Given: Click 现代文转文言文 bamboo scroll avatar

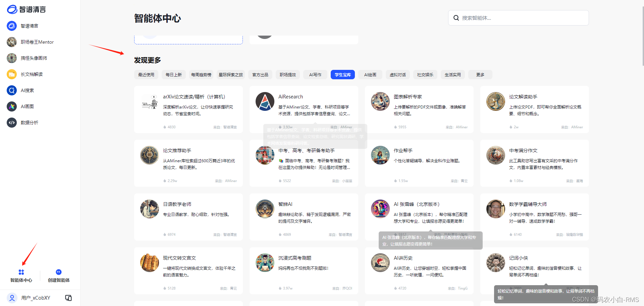Looking at the screenshot, I should coord(150,263).
